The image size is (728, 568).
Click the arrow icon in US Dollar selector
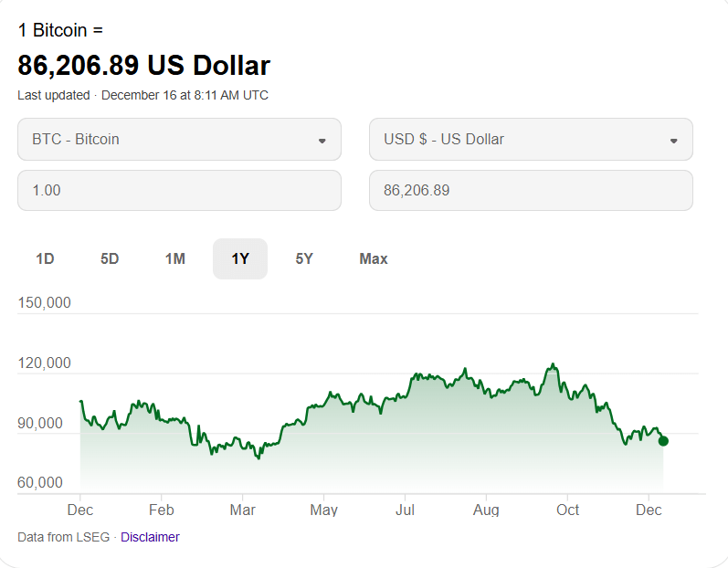(673, 141)
